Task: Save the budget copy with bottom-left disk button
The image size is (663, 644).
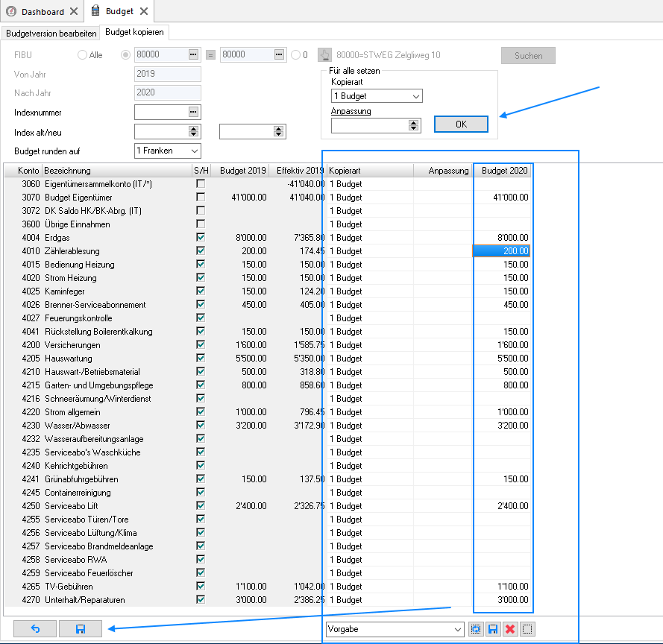Action: (81, 629)
